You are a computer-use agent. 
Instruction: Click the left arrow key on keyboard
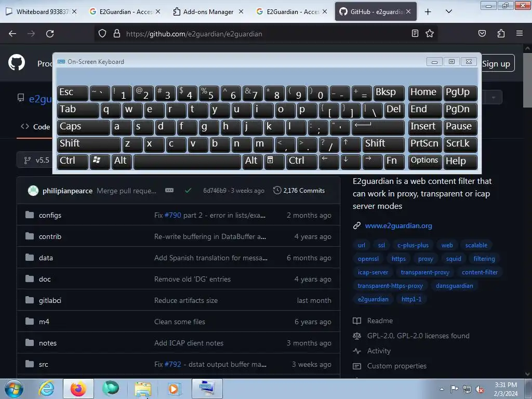coord(328,162)
